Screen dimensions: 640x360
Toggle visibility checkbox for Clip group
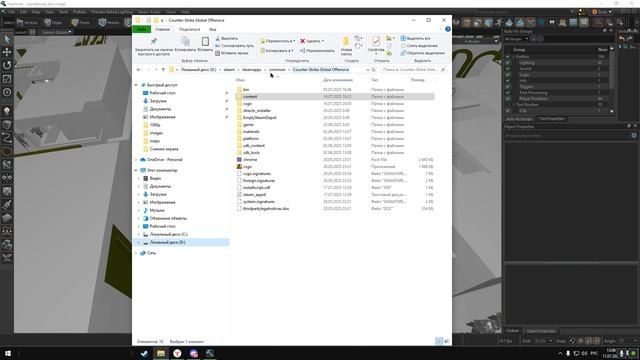coord(508,111)
